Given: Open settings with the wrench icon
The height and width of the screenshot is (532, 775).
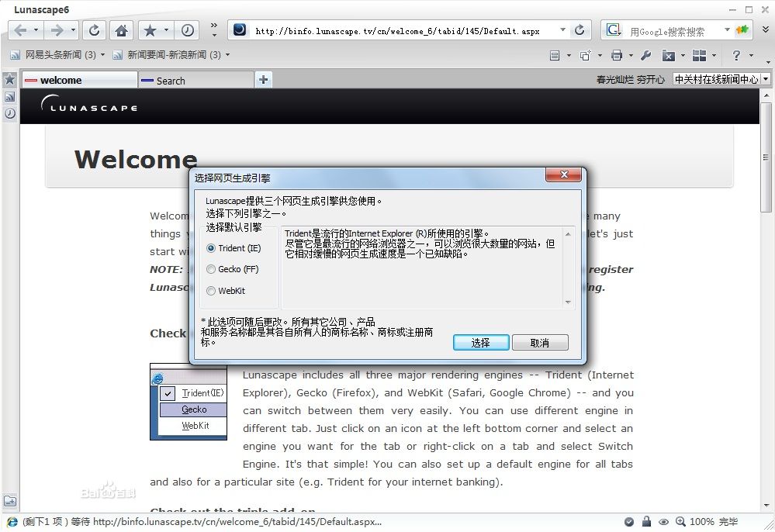Looking at the screenshot, I should (x=645, y=55).
